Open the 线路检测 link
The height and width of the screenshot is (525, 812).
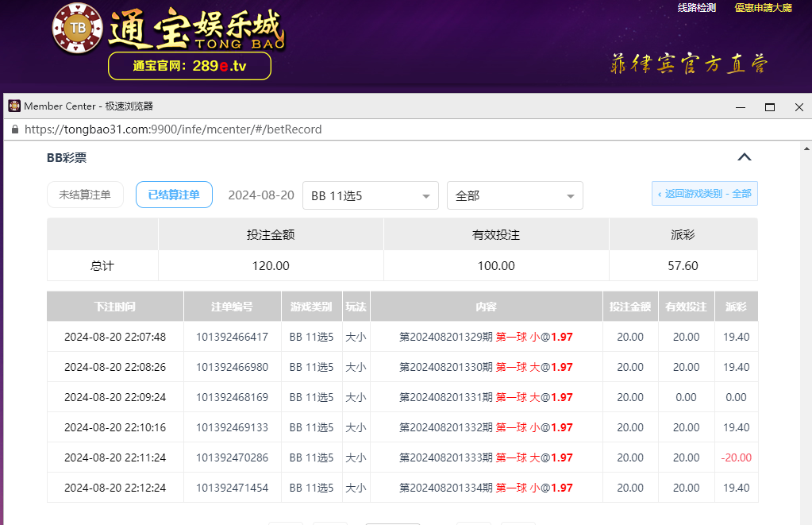(696, 8)
